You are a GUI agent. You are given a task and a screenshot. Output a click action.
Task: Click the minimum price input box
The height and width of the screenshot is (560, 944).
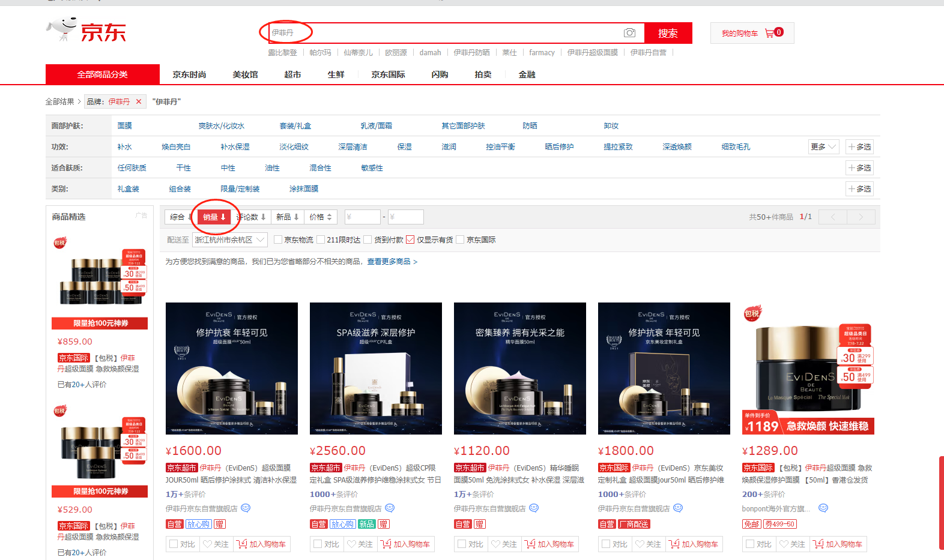click(362, 217)
